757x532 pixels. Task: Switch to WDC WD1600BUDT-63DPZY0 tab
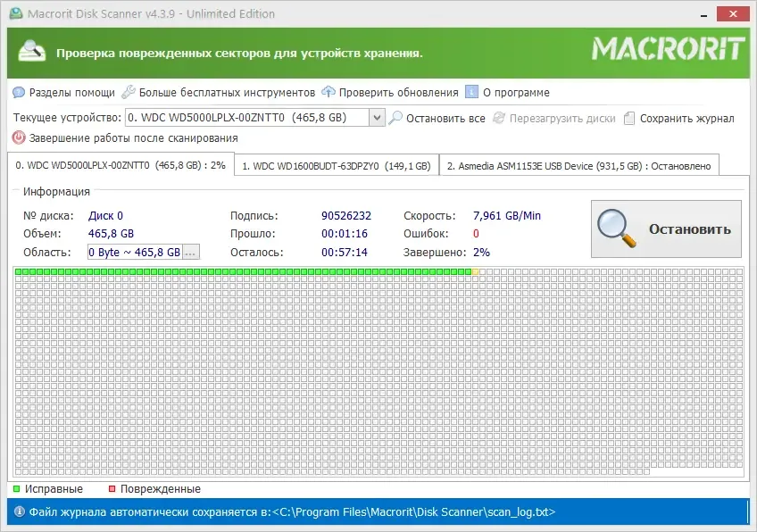[337, 166]
